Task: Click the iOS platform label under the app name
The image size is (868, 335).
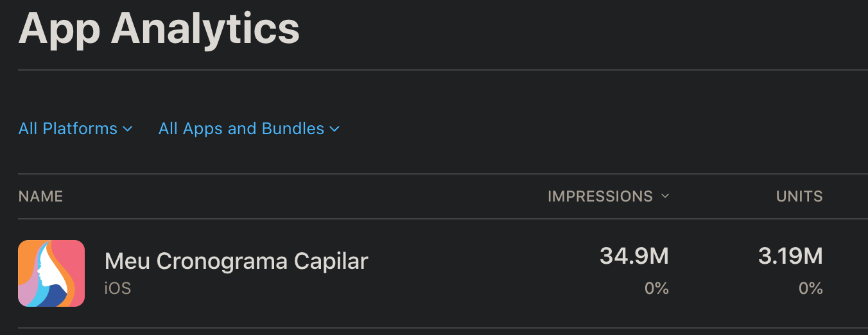Action: [x=117, y=288]
